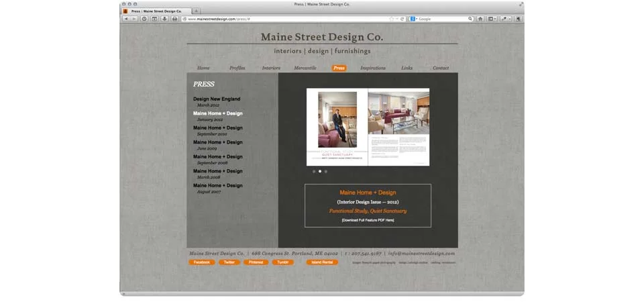Viewport: 644px width, 302px height.
Task: Select second (active) slideshow dot
Action: [320, 171]
